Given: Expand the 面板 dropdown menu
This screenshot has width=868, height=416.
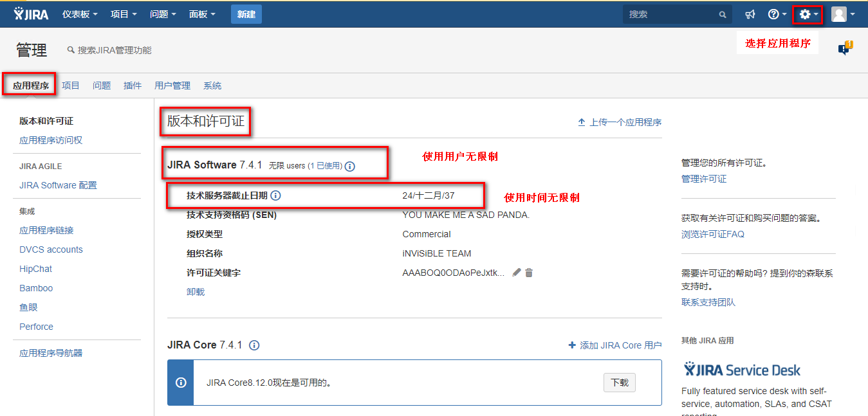Looking at the screenshot, I should 202,14.
